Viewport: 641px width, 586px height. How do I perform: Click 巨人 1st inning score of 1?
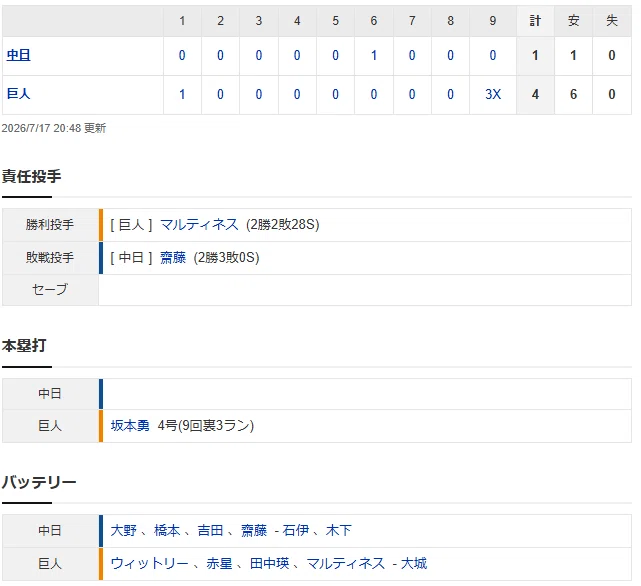coord(182,94)
